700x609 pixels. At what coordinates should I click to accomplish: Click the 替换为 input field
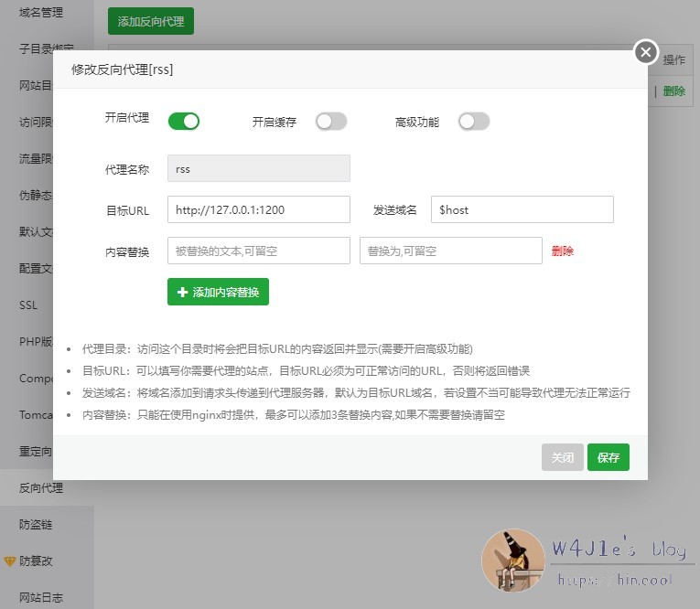tap(450, 251)
